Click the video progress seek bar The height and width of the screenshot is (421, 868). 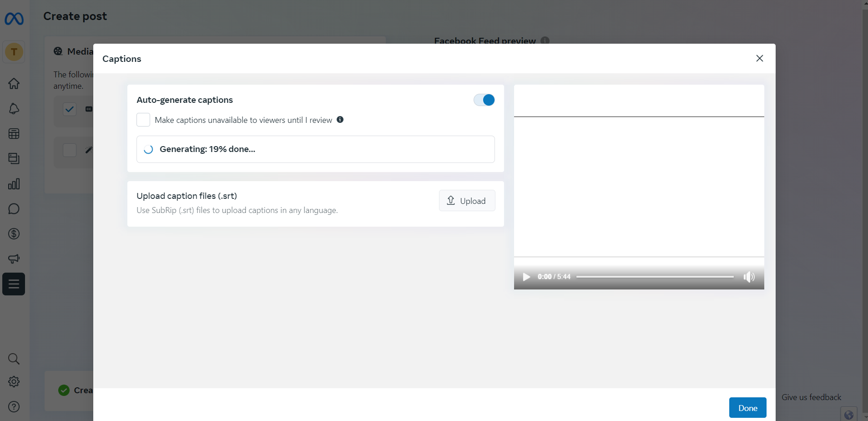(655, 277)
